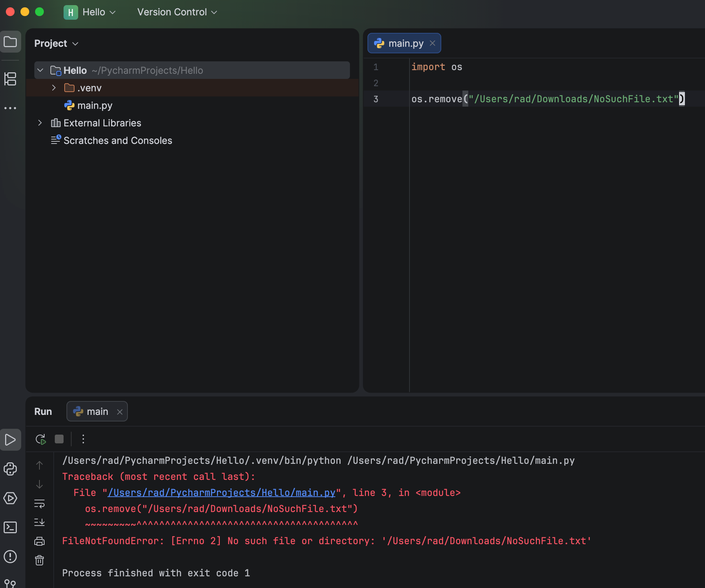Close the main.py editor tab

(432, 43)
